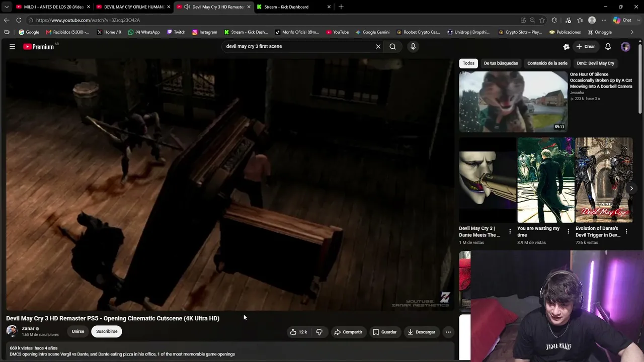Open the Omoggle bookmark
The height and width of the screenshot is (362, 644).
600,32
